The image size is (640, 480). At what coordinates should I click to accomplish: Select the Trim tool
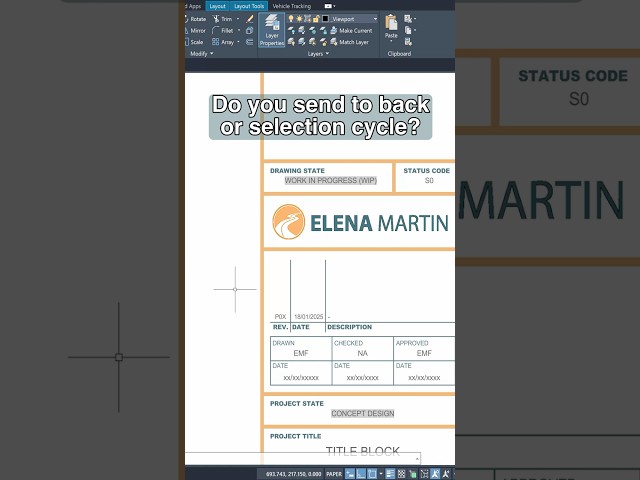pyautogui.click(x=222, y=19)
